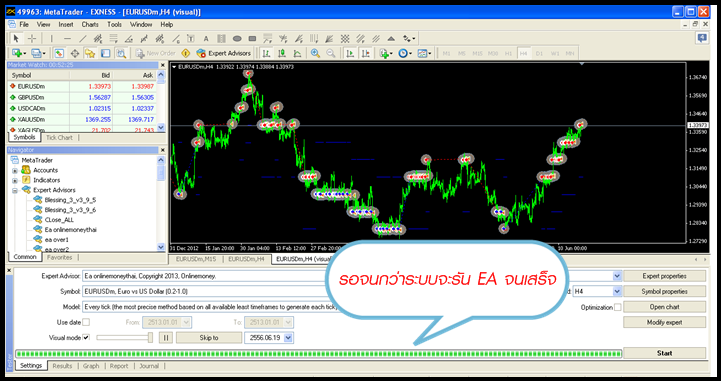Expand the Accounts tree node
This screenshot has width=721, height=381.
(15, 171)
